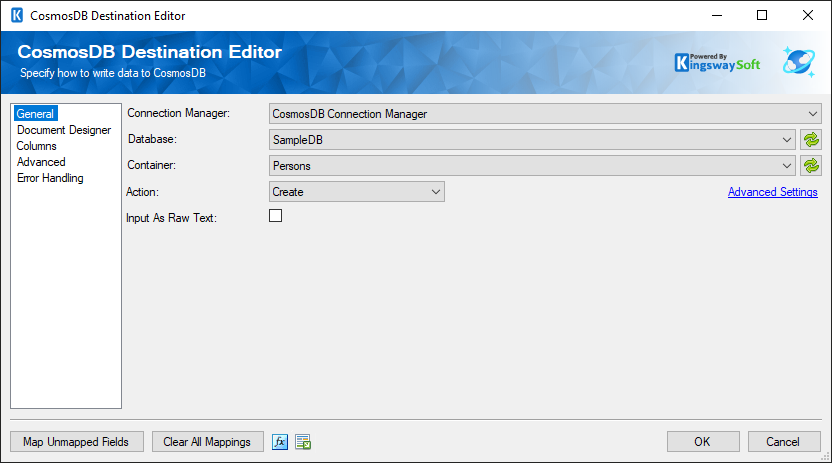Toggle the Input As Raw Text checkbox

click(x=275, y=216)
